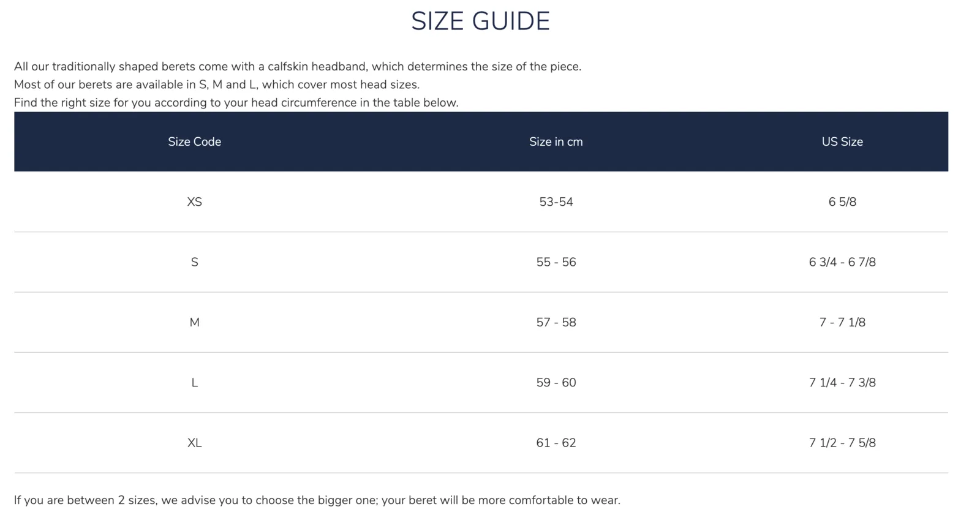Screen dimensions: 980x512
Task: Click the SIZE GUIDE heading
Action: 481,21
